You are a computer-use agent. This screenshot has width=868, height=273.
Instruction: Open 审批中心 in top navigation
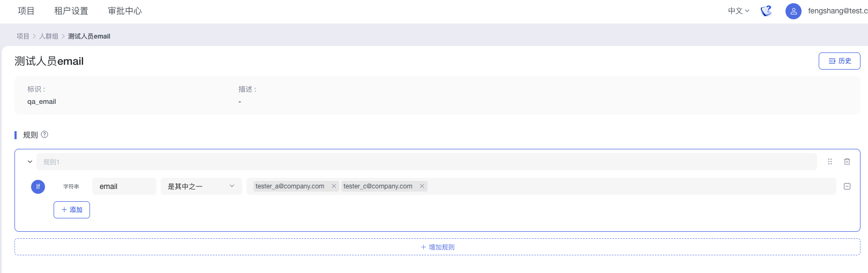[x=125, y=11]
